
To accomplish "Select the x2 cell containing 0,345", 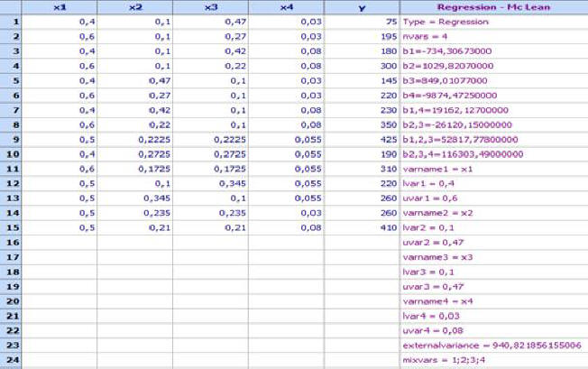I will tap(134, 198).
